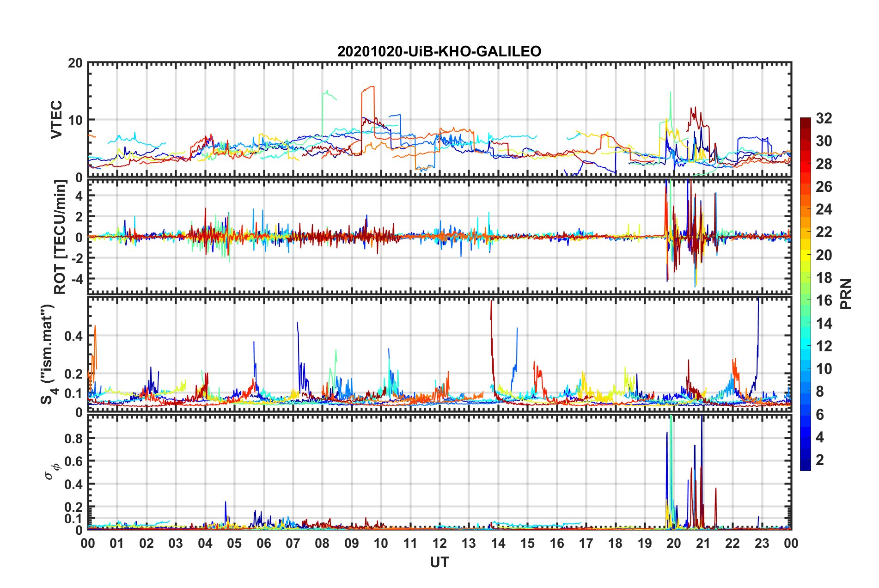
Task: Click colorbar tick label 24
Action: (x=824, y=209)
